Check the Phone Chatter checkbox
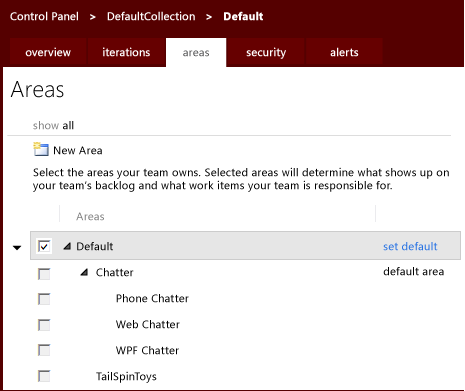The height and width of the screenshot is (391, 465). (x=44, y=299)
